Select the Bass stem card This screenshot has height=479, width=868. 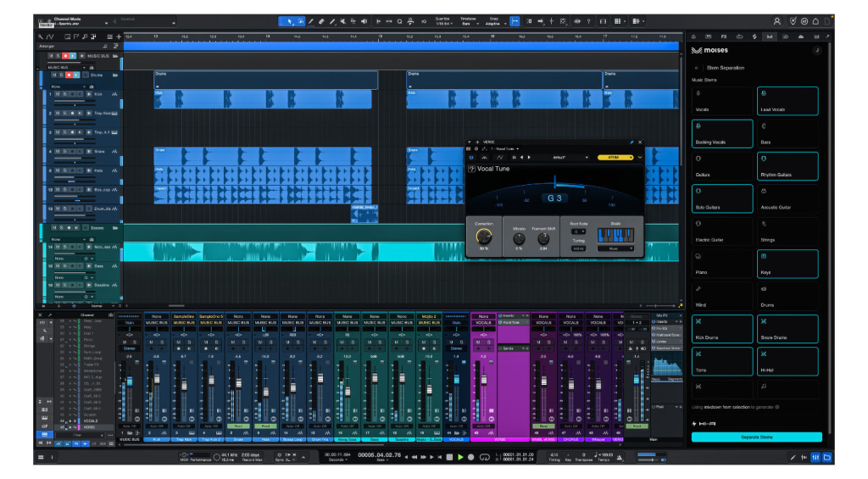[x=787, y=133]
